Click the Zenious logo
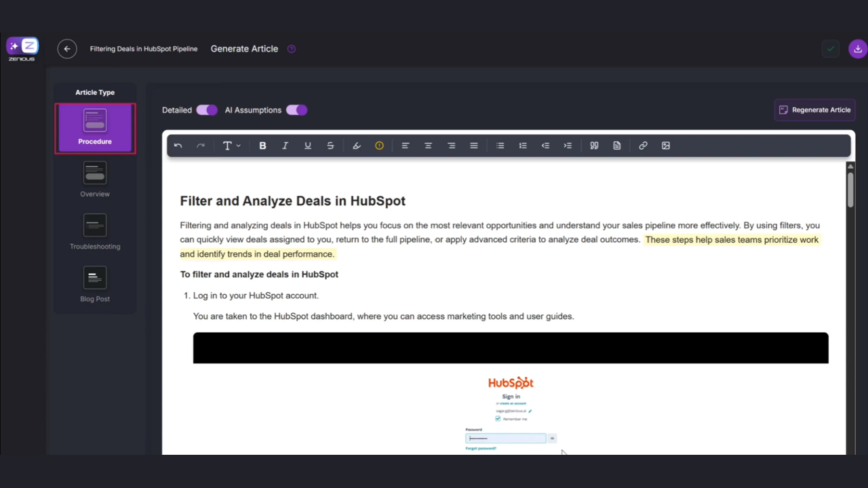This screenshot has height=488, width=868. tap(22, 49)
